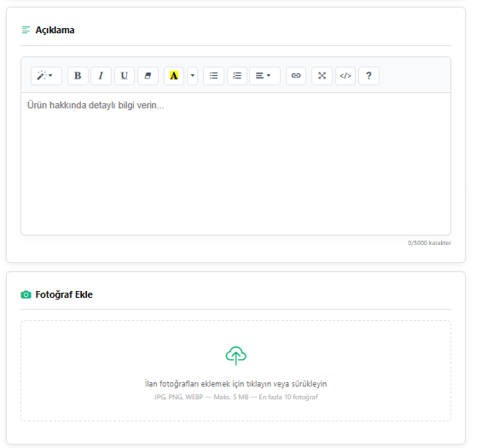Apply the yellow highlight color A button
The height and width of the screenshot is (448, 482).
174,76
